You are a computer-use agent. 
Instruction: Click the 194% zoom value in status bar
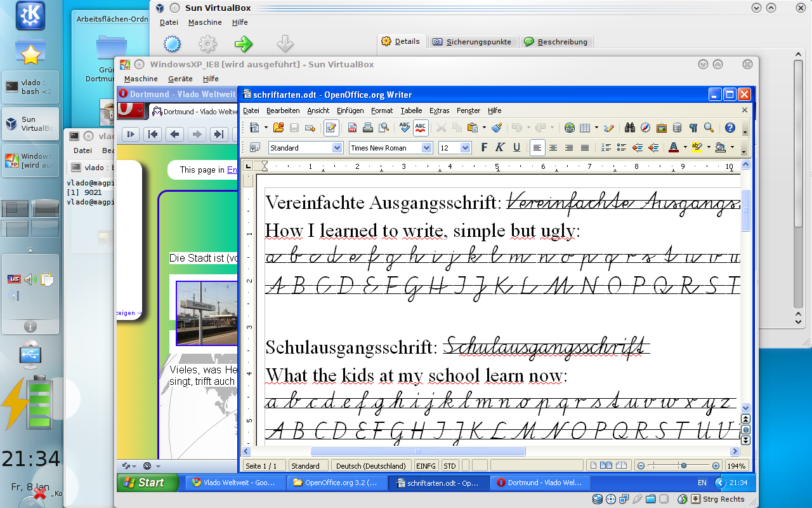pyautogui.click(x=736, y=466)
